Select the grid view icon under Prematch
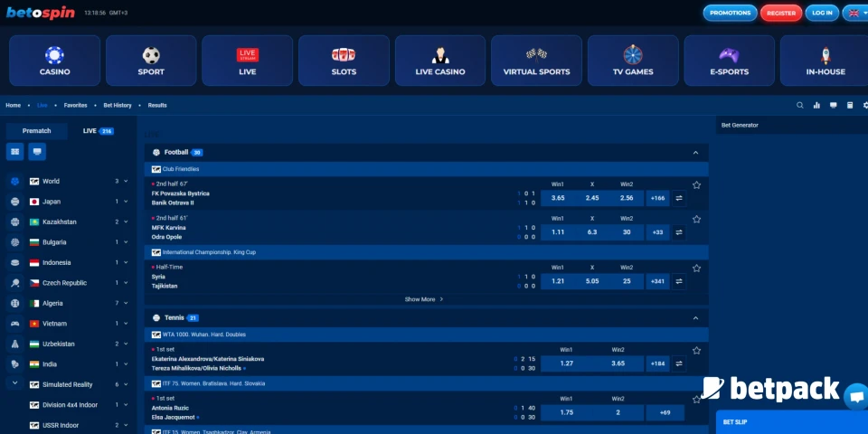The height and width of the screenshot is (434, 868). tap(15, 152)
